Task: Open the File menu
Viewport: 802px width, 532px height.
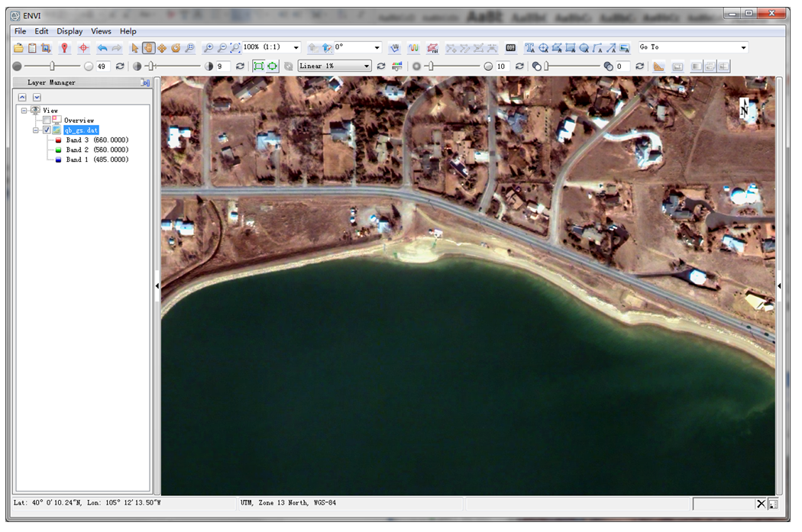Action: [20, 31]
